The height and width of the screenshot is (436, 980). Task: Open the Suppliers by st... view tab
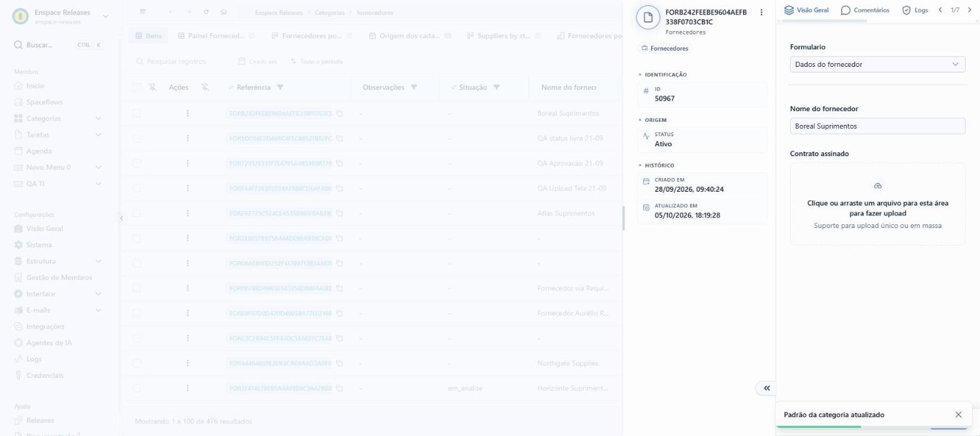505,36
